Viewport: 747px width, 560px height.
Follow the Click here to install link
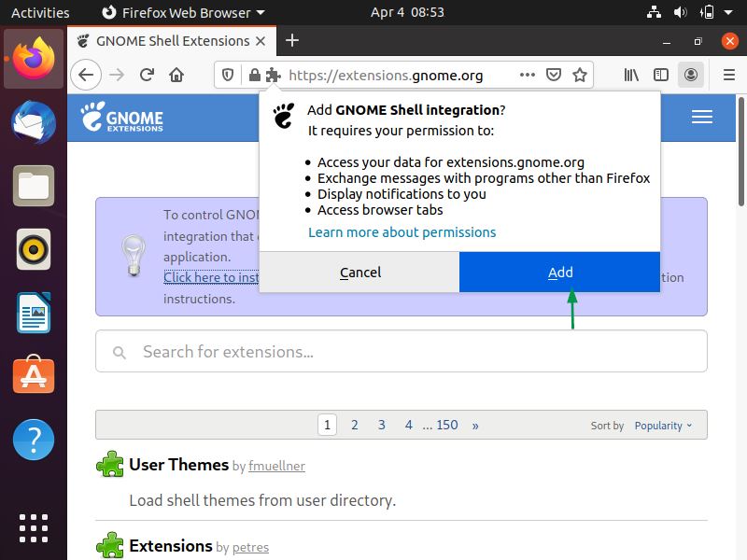pyautogui.click(x=211, y=277)
